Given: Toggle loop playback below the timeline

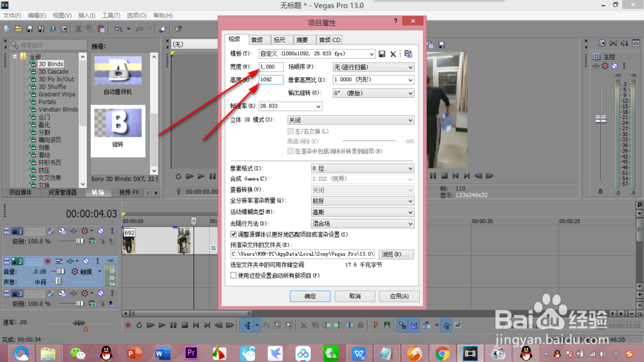Looking at the screenshot, I should [139, 325].
